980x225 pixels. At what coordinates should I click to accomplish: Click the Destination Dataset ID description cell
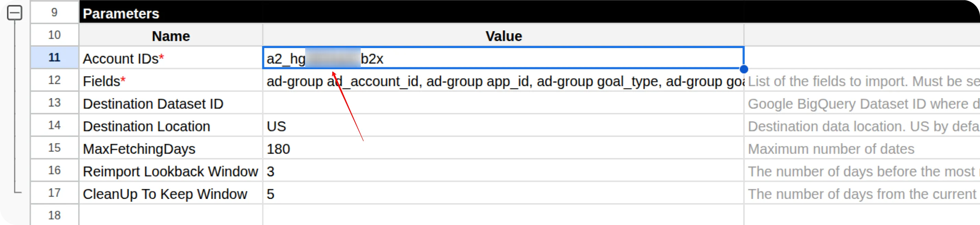coord(862,104)
